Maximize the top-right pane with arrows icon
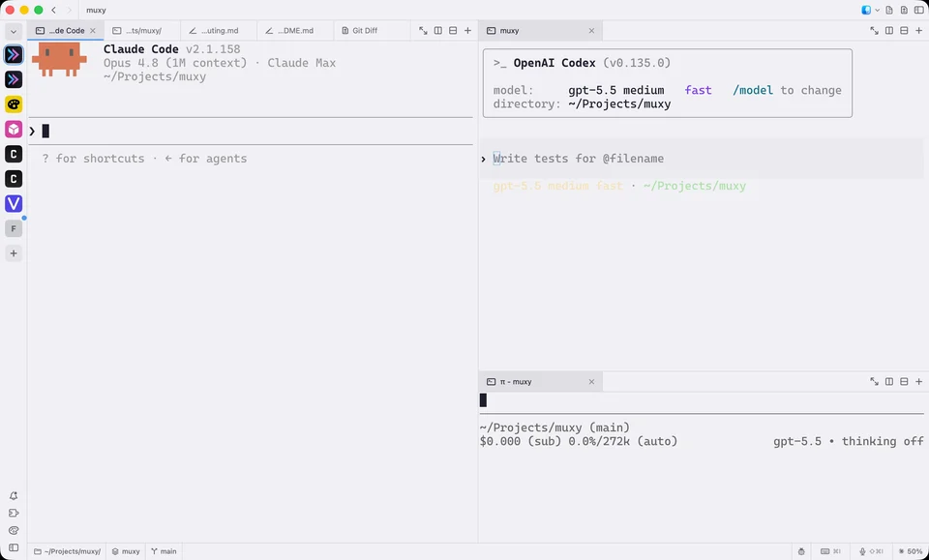This screenshot has height=560, width=929. pyautogui.click(x=874, y=31)
